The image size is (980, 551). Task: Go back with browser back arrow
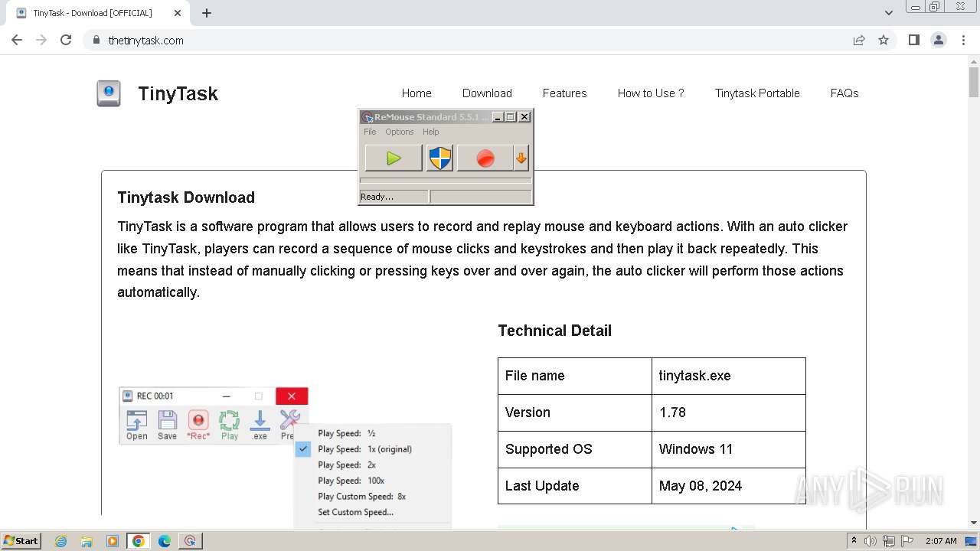click(17, 40)
